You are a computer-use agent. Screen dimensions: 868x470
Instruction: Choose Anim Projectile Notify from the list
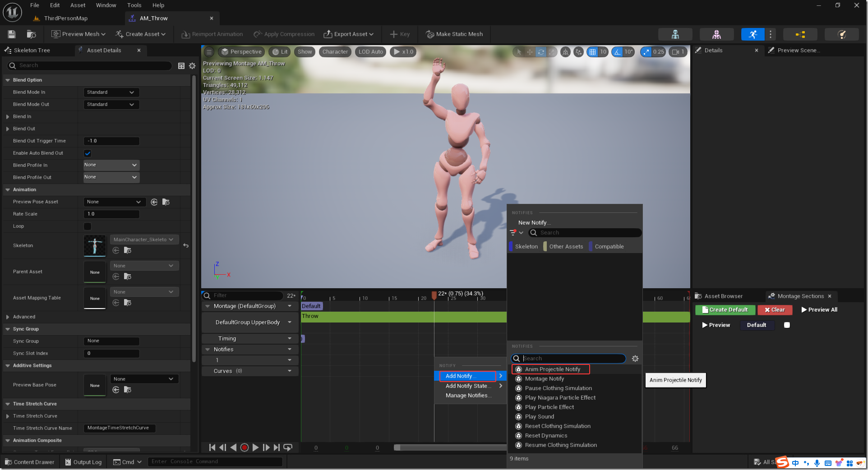(x=552, y=369)
